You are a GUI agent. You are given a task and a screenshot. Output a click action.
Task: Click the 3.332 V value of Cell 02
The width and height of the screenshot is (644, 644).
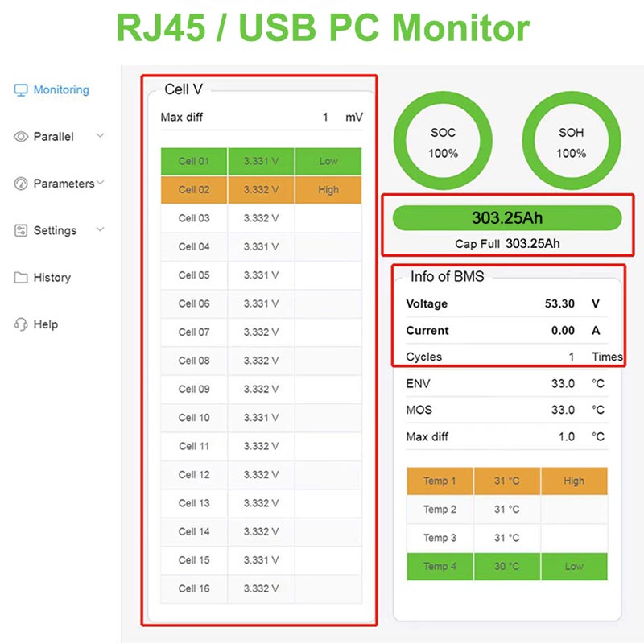coord(261,190)
